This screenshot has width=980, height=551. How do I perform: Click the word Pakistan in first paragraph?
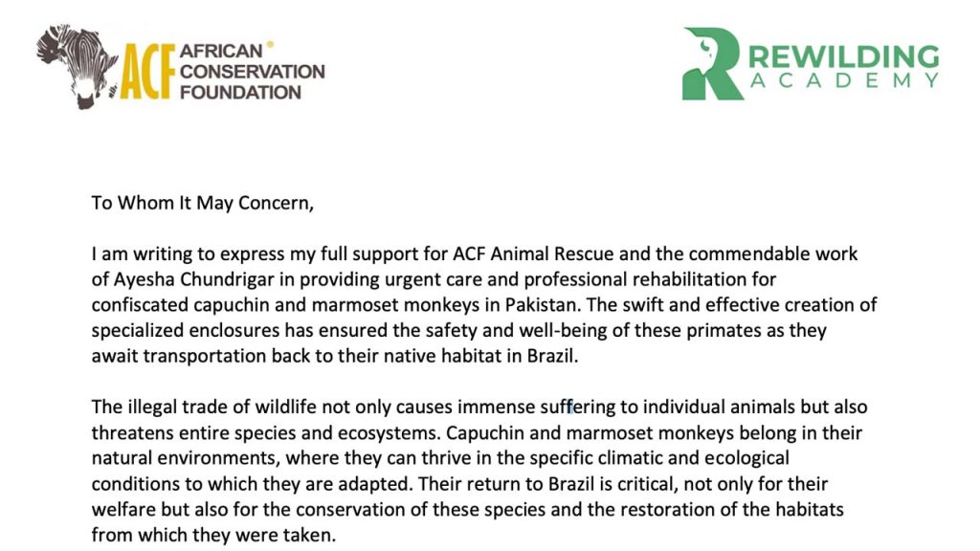click(x=542, y=304)
